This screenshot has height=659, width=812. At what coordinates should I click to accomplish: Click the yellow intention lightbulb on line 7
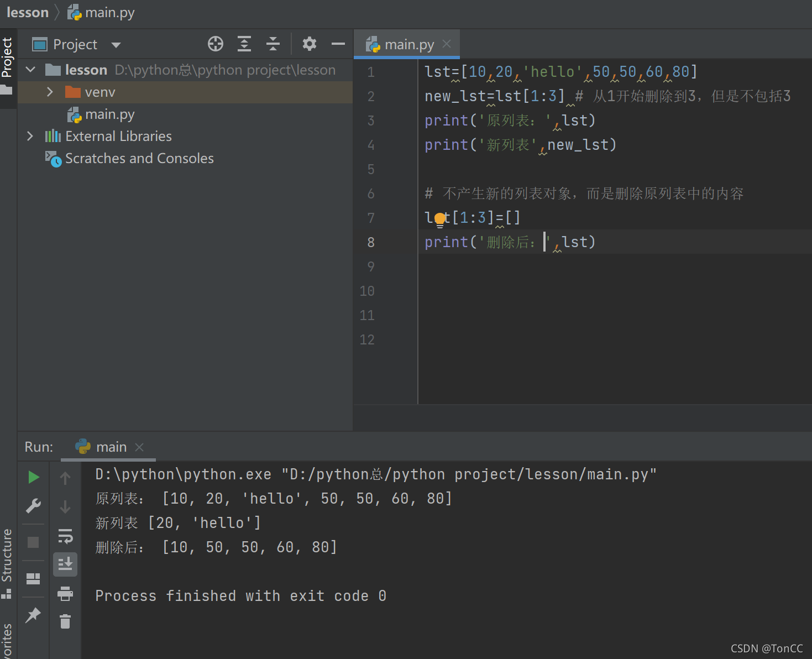pyautogui.click(x=439, y=219)
